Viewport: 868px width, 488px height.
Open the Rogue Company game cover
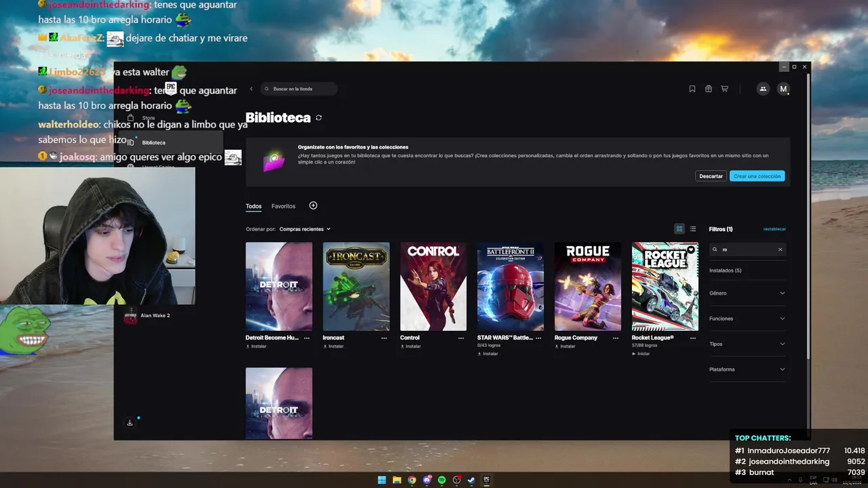pos(588,287)
